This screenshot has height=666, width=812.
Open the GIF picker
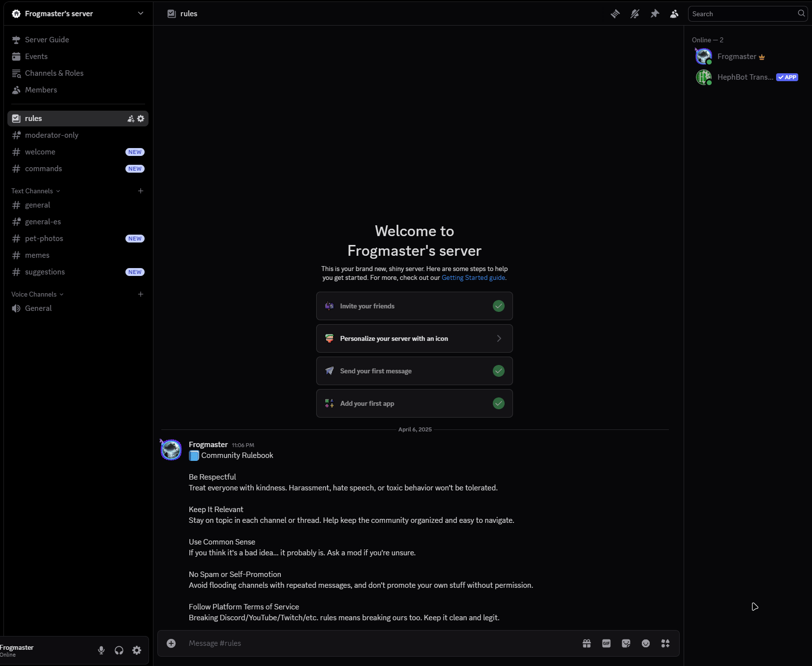tap(606, 643)
